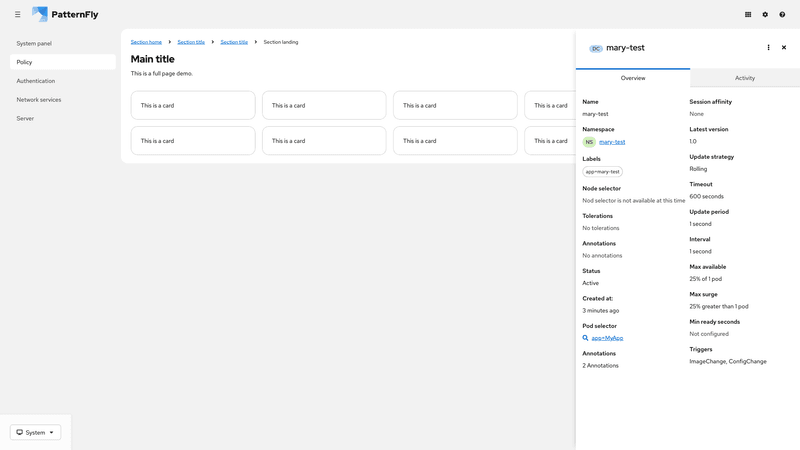
Task: Select third card in top row
Action: pyautogui.click(x=455, y=105)
